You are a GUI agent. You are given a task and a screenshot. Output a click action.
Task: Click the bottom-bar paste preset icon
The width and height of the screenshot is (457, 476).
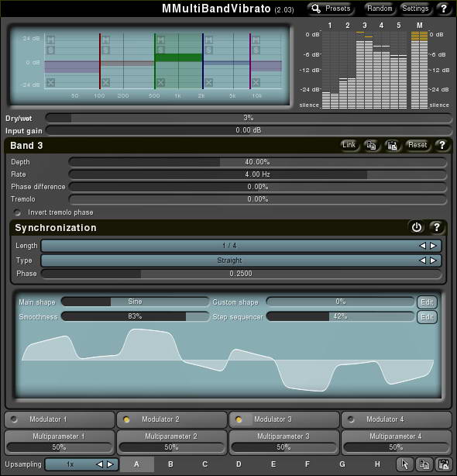coord(444,464)
